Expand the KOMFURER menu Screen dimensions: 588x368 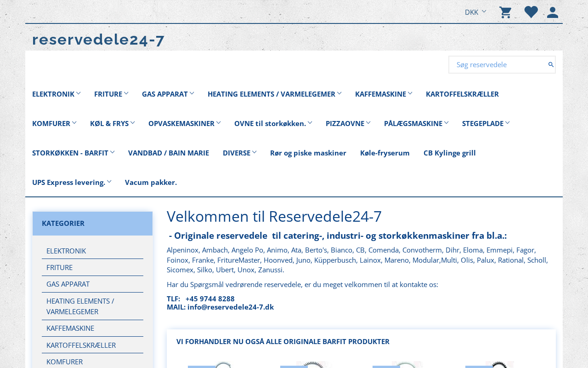[x=54, y=123]
